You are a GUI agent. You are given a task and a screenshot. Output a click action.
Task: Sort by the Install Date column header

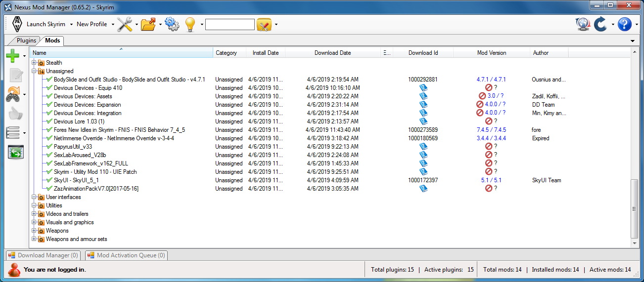[x=266, y=53]
